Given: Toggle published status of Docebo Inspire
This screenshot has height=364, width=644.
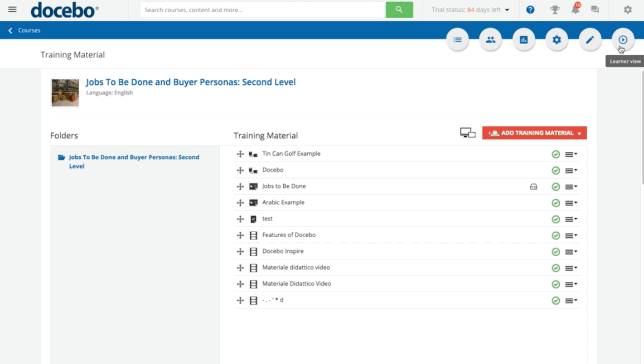Looking at the screenshot, I should (x=556, y=252).
